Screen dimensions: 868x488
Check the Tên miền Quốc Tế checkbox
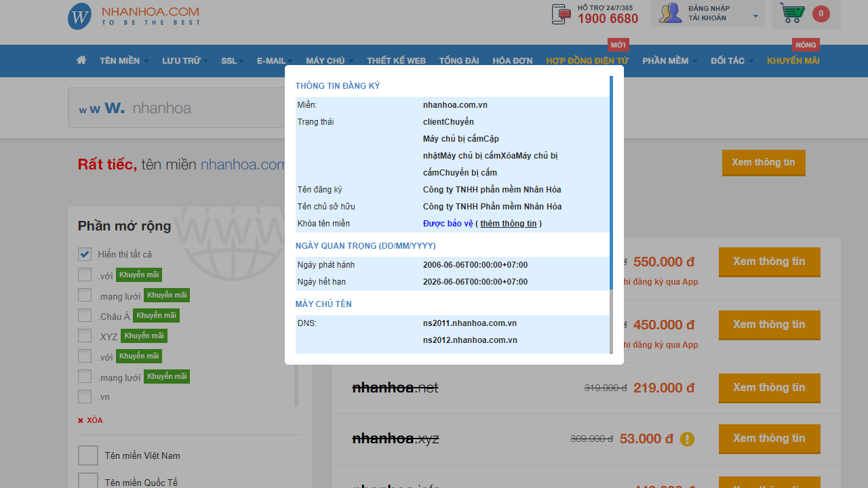tap(88, 482)
